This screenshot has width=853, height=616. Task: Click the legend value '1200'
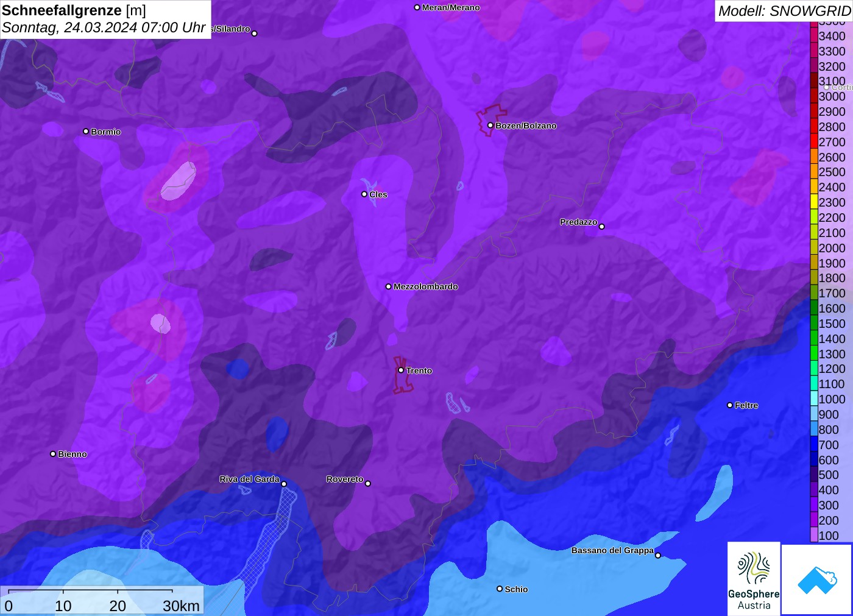click(x=832, y=369)
